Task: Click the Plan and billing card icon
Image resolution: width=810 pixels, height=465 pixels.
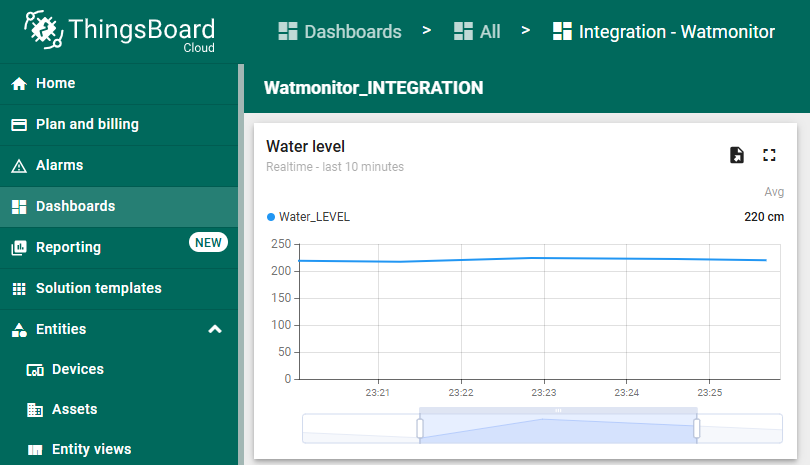Action: click(19, 125)
